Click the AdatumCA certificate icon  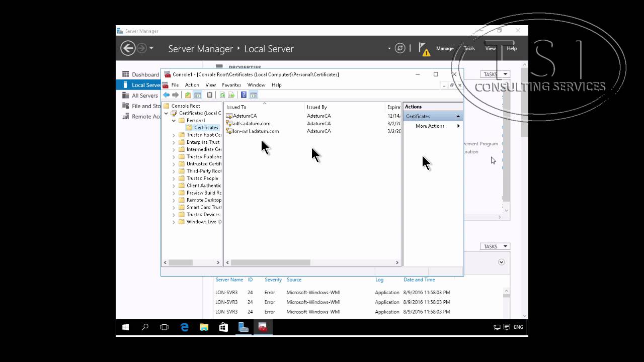coord(229,116)
